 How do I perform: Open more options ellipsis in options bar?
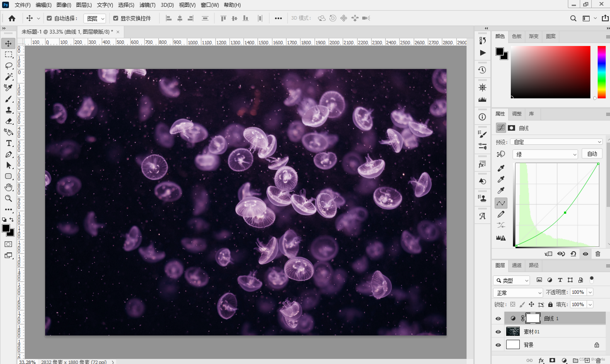pyautogui.click(x=278, y=18)
